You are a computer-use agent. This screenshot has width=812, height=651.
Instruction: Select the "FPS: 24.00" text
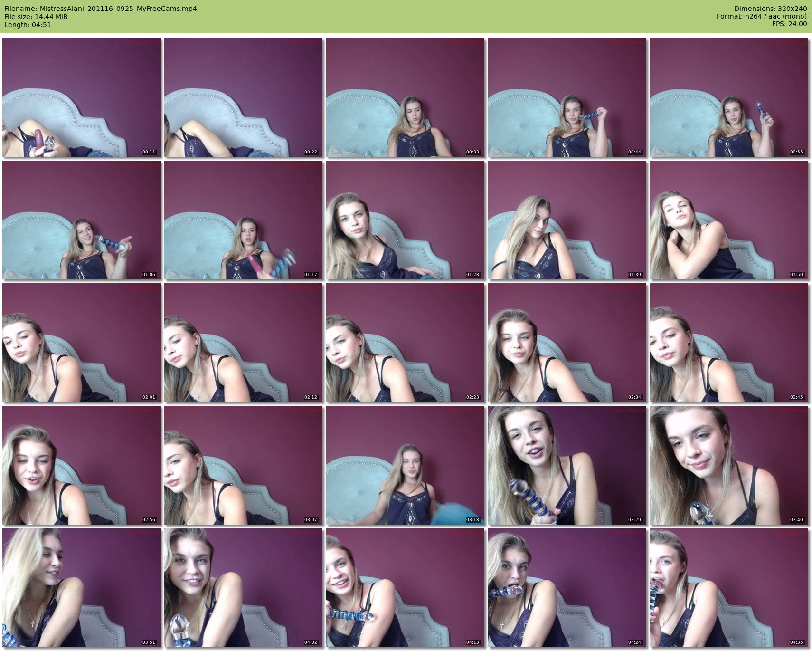(x=790, y=25)
